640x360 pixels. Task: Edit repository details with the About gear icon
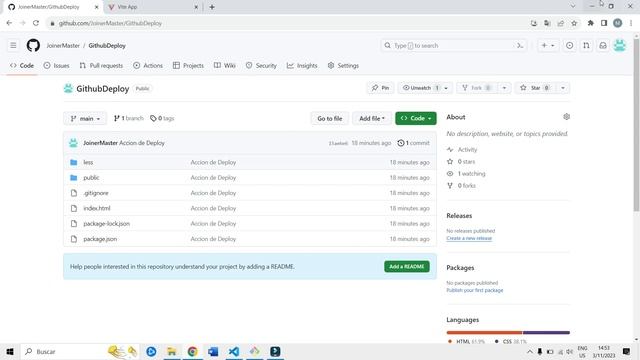point(566,117)
